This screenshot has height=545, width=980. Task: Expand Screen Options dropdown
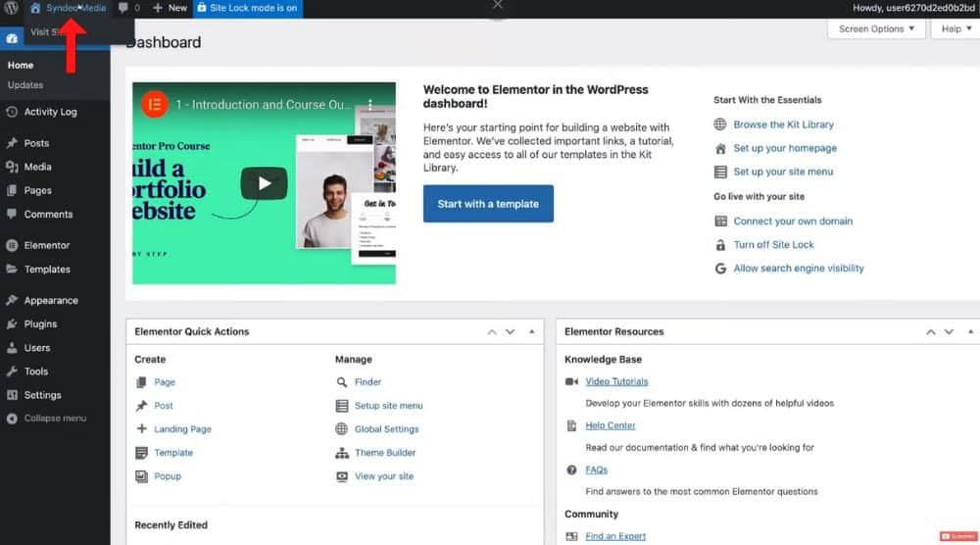tap(876, 28)
